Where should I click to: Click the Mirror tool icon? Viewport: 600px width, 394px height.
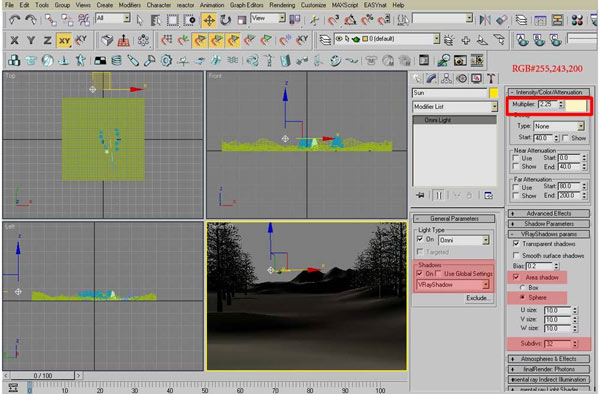tap(485, 19)
